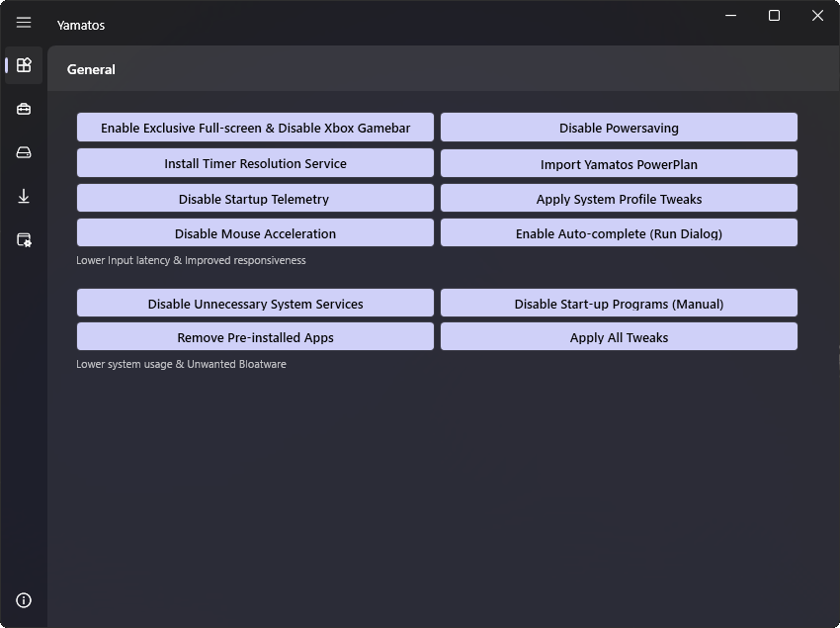Enable Auto-complete for Run Dialog
840x628 pixels.
[619, 233]
